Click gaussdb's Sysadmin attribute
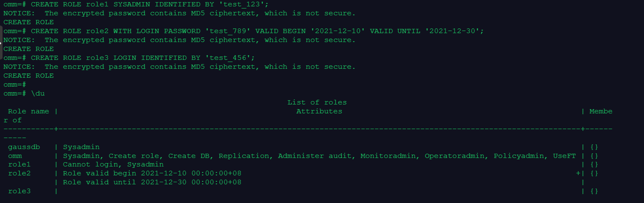The width and height of the screenshot is (644, 203). point(81,147)
